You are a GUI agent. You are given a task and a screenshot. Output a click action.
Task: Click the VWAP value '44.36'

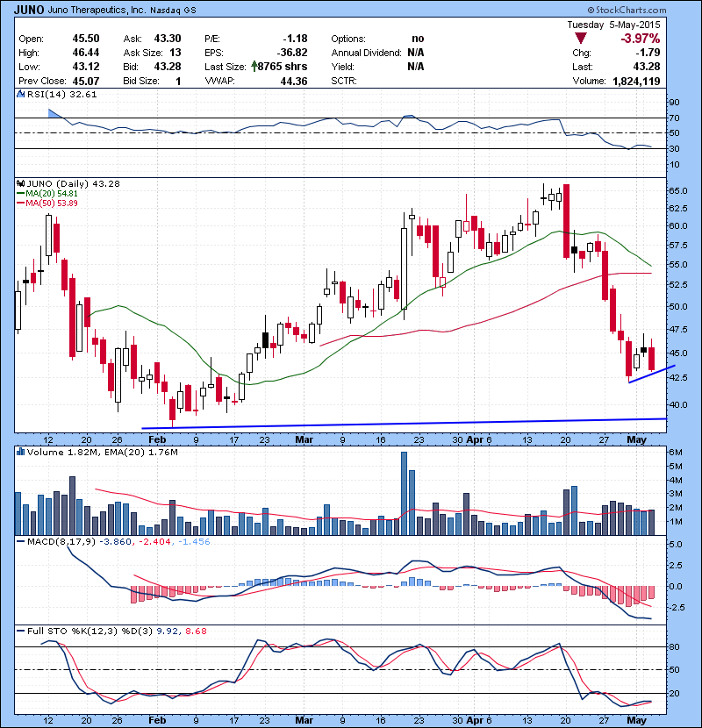pyautogui.click(x=294, y=82)
